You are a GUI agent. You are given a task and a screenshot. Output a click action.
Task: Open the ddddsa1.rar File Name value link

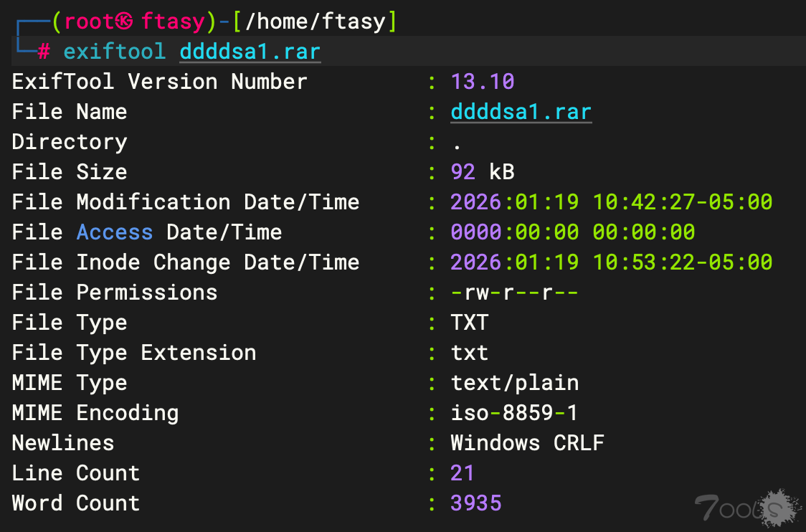521,113
